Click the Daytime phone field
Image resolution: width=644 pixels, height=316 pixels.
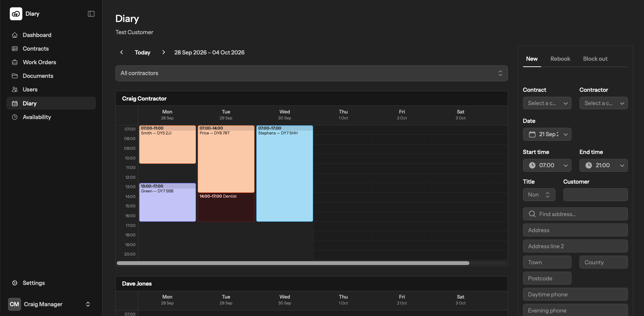pyautogui.click(x=575, y=294)
